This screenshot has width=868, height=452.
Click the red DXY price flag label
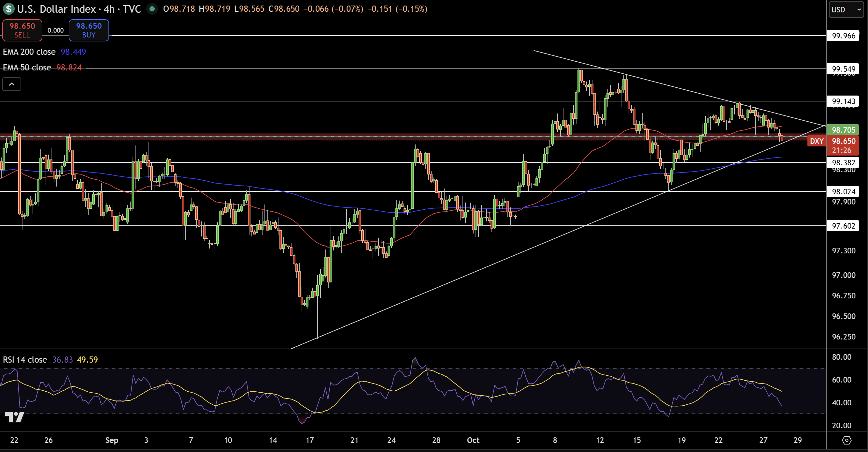[x=817, y=141]
